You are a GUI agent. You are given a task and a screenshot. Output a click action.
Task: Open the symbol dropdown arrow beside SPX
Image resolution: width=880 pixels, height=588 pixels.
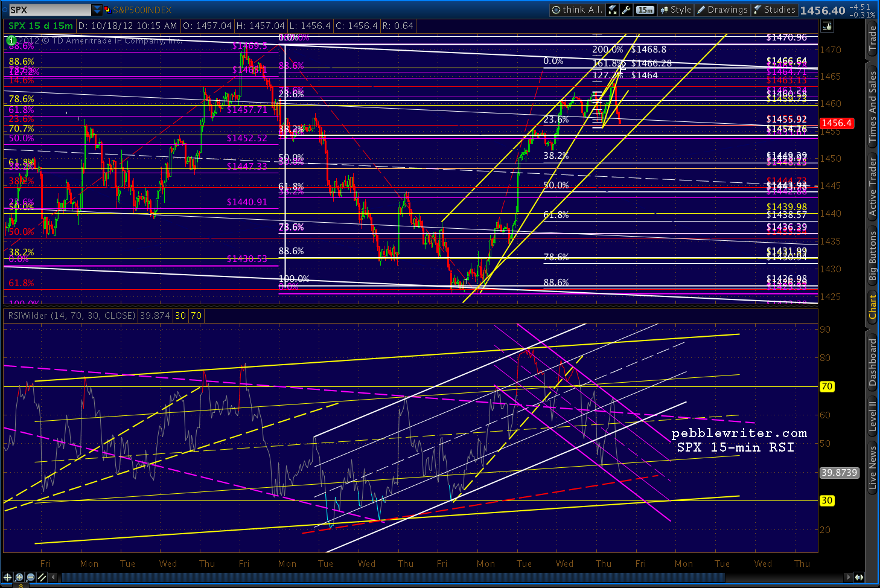pos(97,10)
